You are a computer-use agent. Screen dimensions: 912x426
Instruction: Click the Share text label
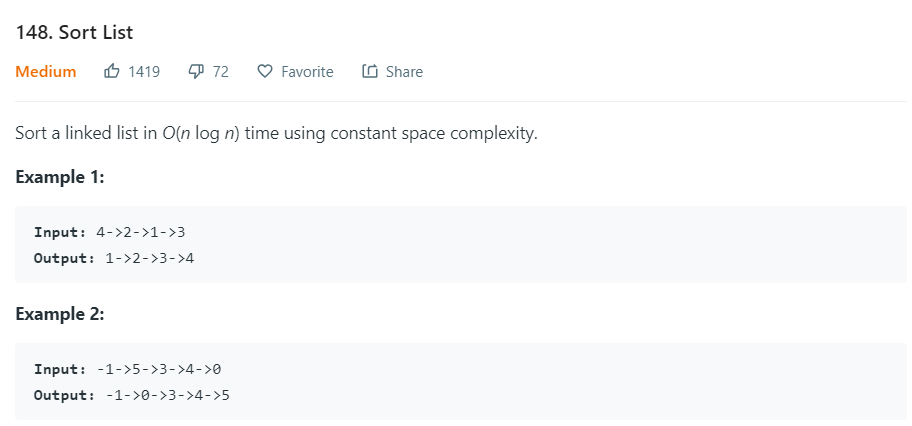[404, 72]
